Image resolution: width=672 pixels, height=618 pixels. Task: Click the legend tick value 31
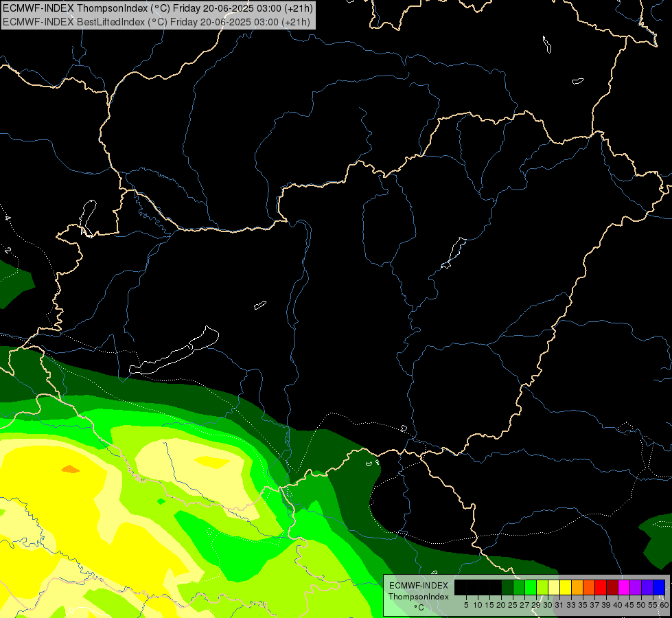pos(559,605)
